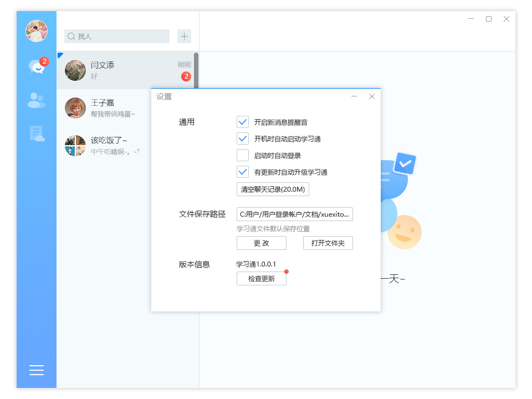Click 清空聊天记录(20.0M) button
Screen dimensions: 532x399
tap(273, 190)
